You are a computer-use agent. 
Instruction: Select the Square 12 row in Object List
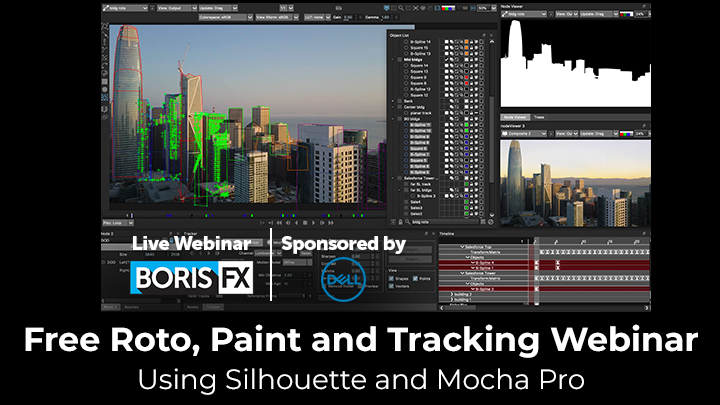(x=419, y=96)
